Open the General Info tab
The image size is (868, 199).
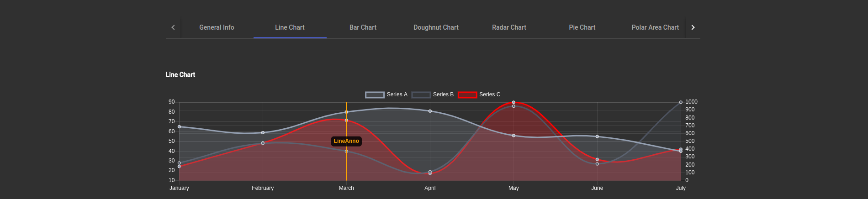coord(217,27)
